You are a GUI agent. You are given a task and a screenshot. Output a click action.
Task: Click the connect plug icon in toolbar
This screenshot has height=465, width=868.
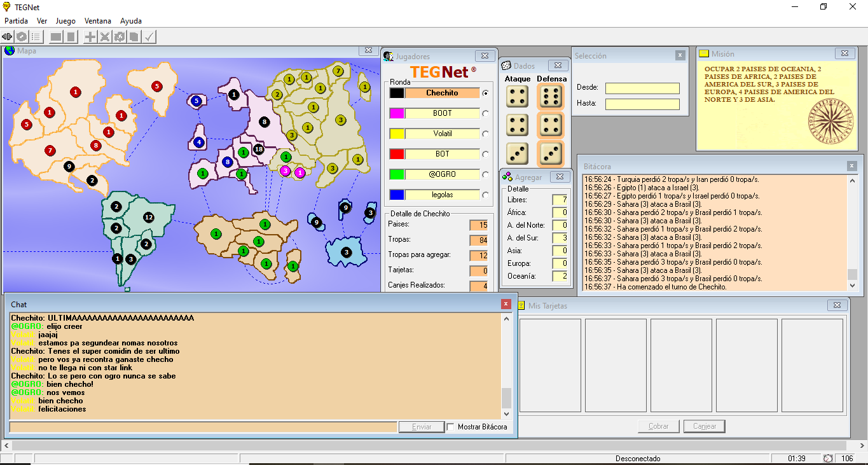pos(8,37)
